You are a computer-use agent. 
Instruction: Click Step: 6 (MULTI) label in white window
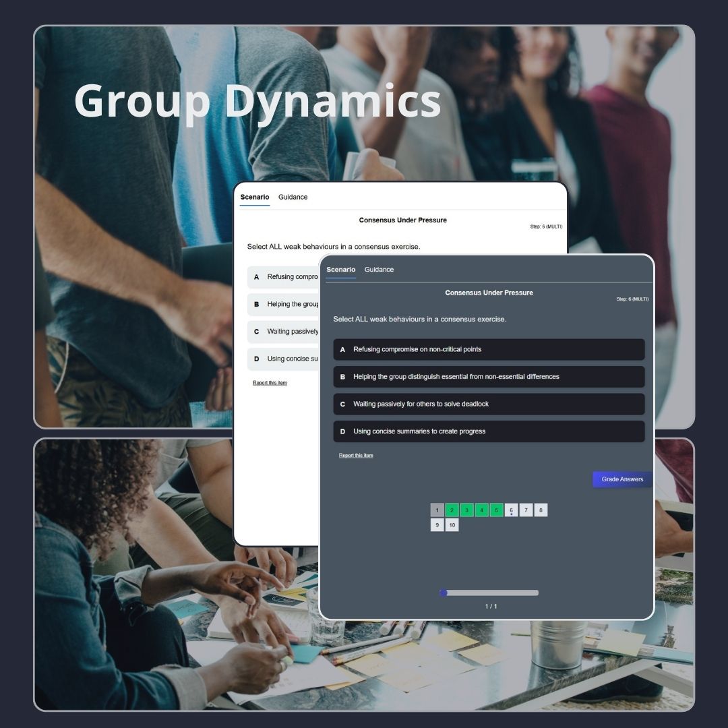pos(546,227)
